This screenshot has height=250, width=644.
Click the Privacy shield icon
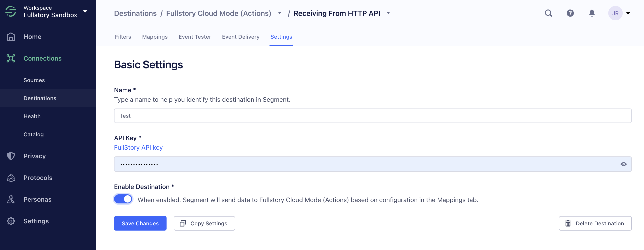point(11,156)
